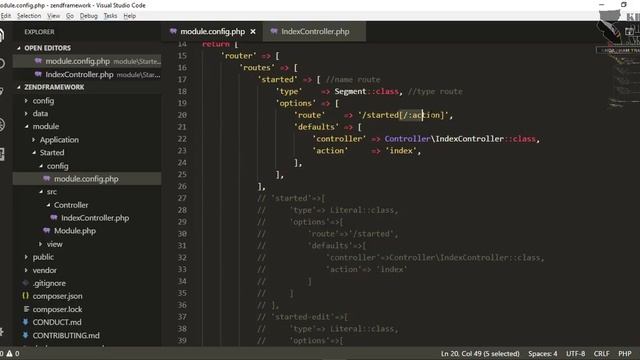This screenshot has width=640, height=360.
Task: Expand the view folder
Action: [40, 244]
